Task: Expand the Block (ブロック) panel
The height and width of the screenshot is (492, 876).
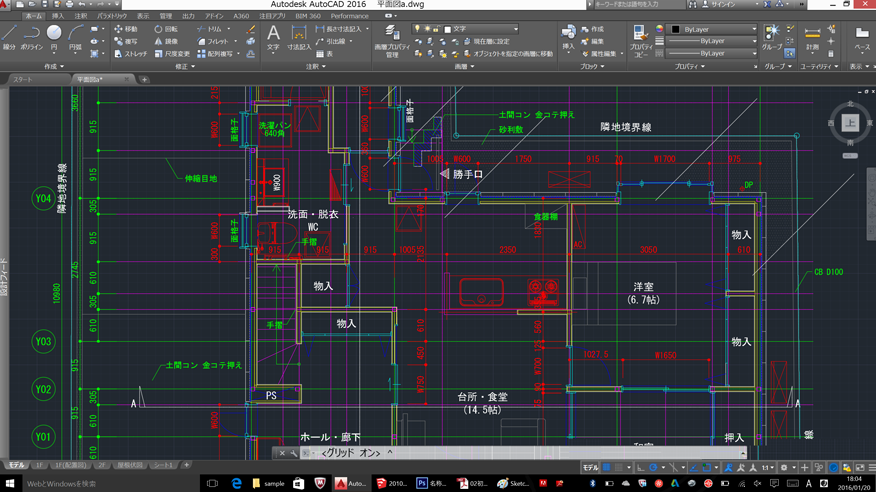Action: (x=592, y=66)
